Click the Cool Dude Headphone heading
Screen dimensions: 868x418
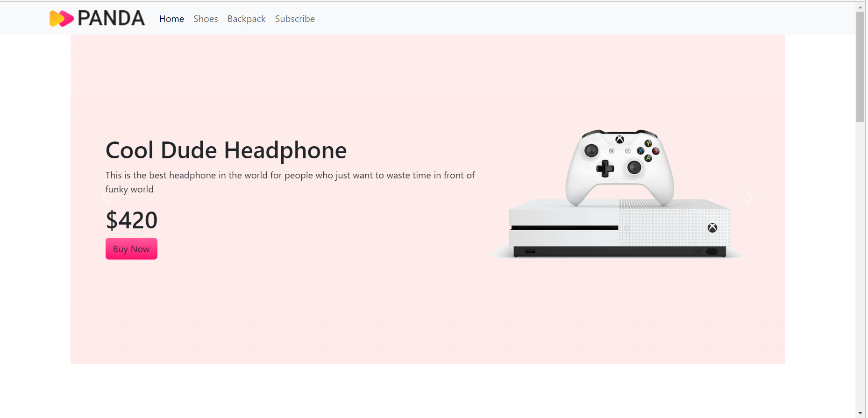tap(226, 150)
